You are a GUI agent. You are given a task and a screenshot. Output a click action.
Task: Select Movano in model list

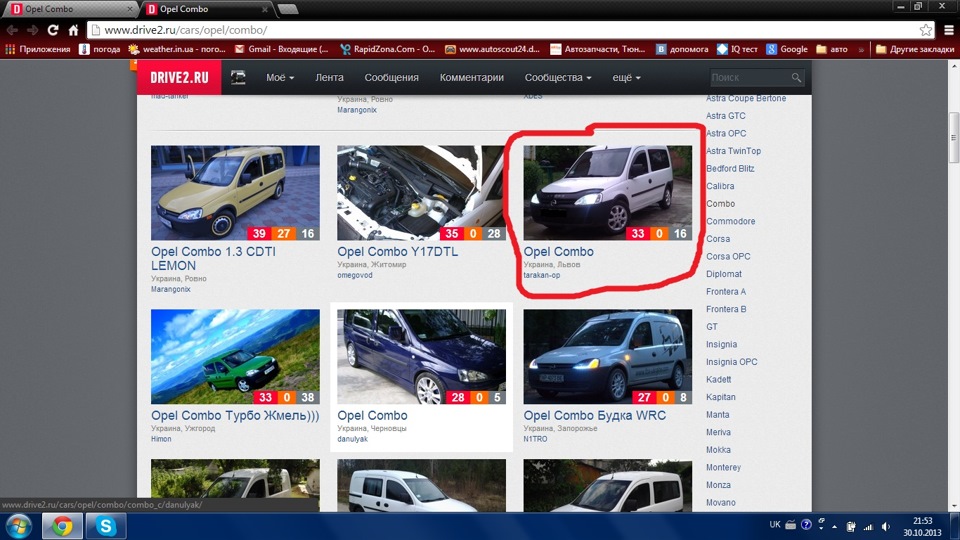(x=721, y=503)
